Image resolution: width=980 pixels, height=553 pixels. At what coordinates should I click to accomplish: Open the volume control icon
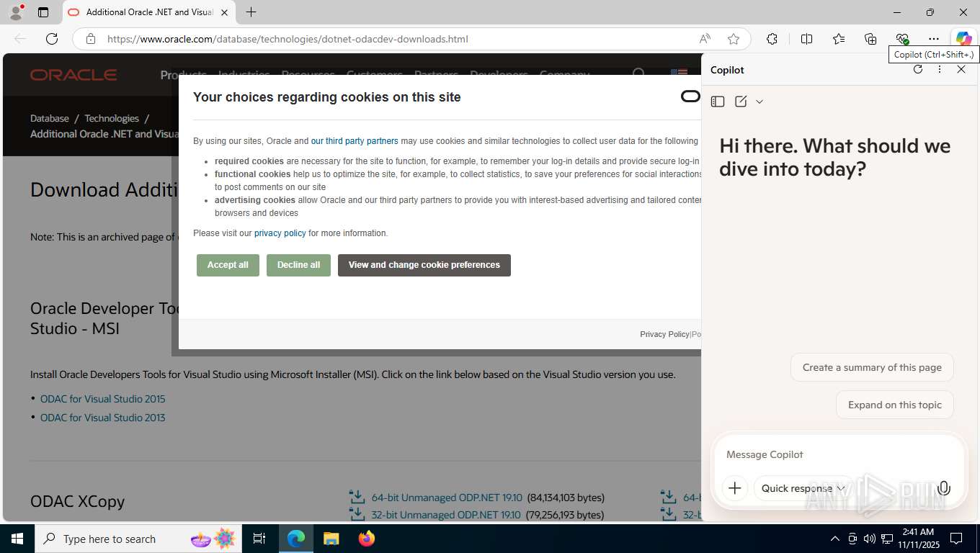coord(869,539)
